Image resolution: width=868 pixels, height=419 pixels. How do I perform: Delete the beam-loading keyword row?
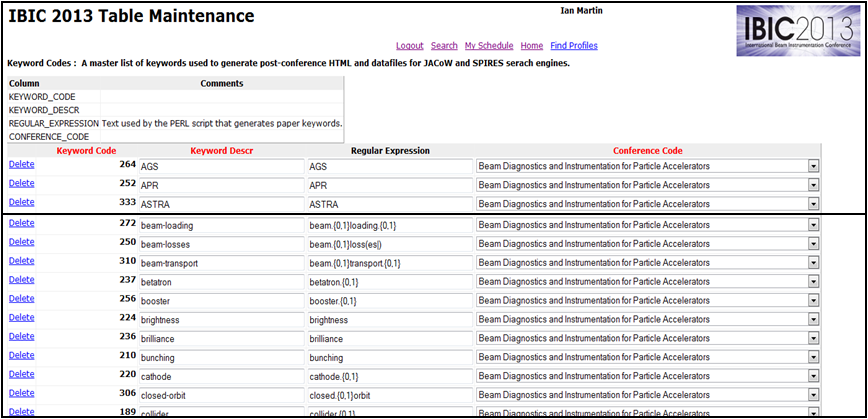coord(22,223)
